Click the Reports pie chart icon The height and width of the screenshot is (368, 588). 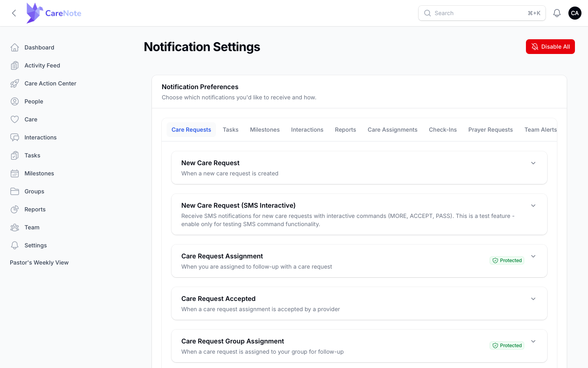[15, 209]
